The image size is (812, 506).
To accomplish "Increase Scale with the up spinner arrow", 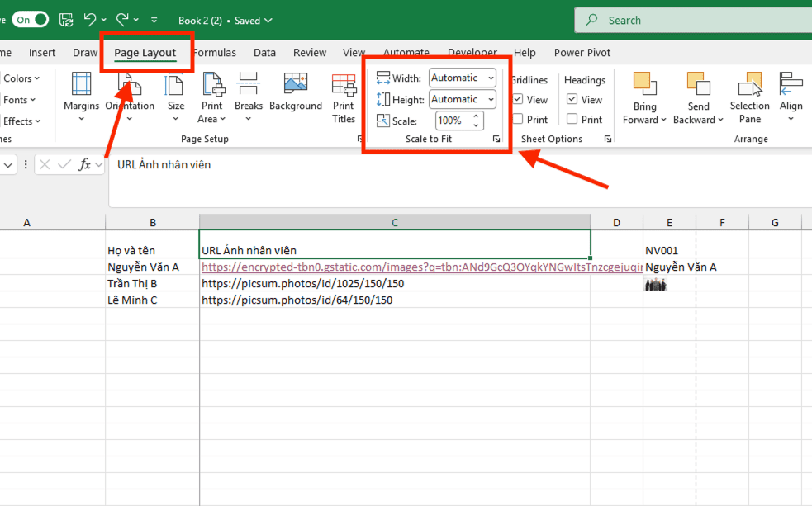I will click(476, 116).
